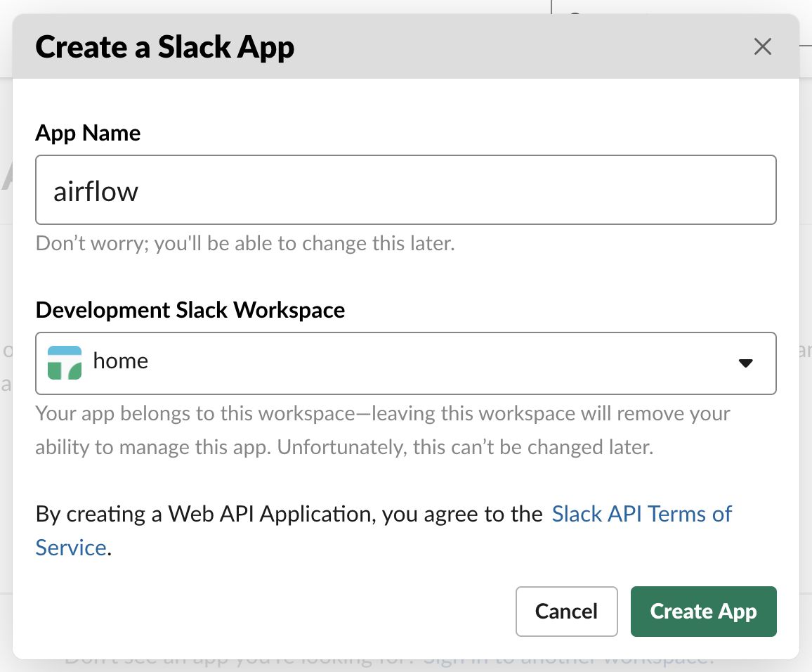The width and height of the screenshot is (812, 672).
Task: Open the Slack API Terms of Service link
Action: pos(641,514)
